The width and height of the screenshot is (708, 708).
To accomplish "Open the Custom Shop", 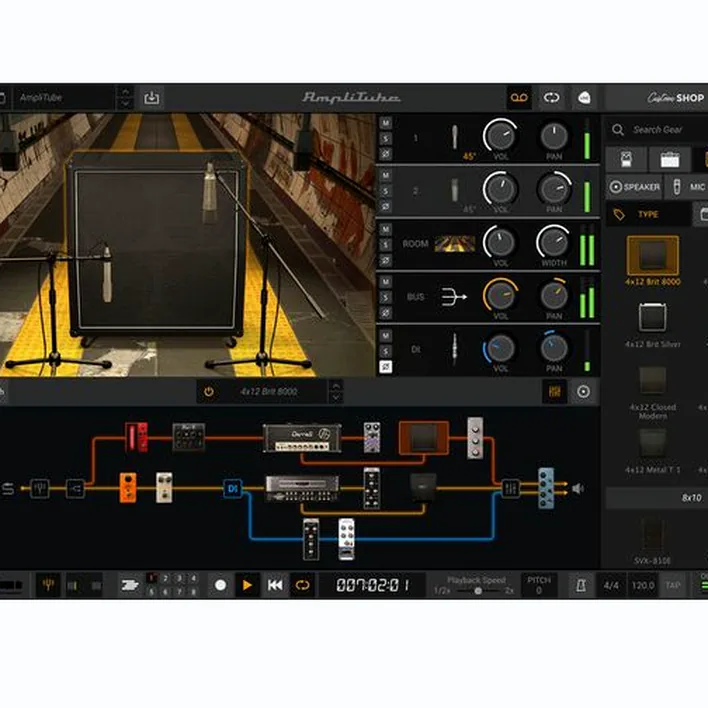I will [676, 98].
